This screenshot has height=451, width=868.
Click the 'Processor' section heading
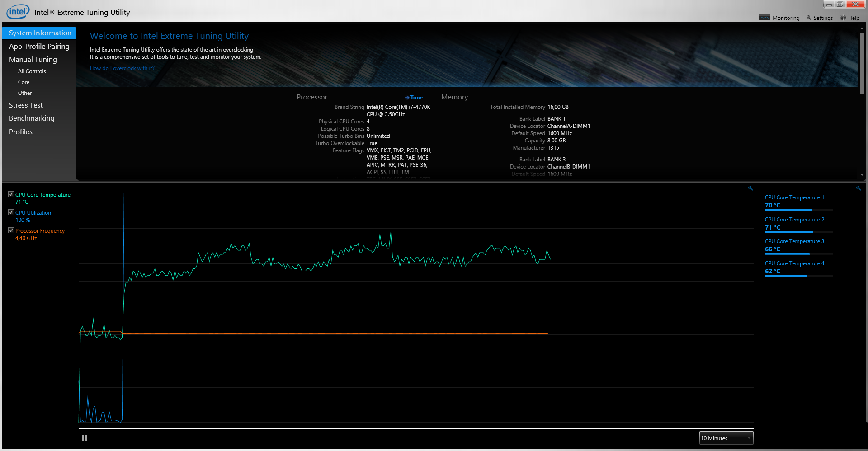(312, 97)
